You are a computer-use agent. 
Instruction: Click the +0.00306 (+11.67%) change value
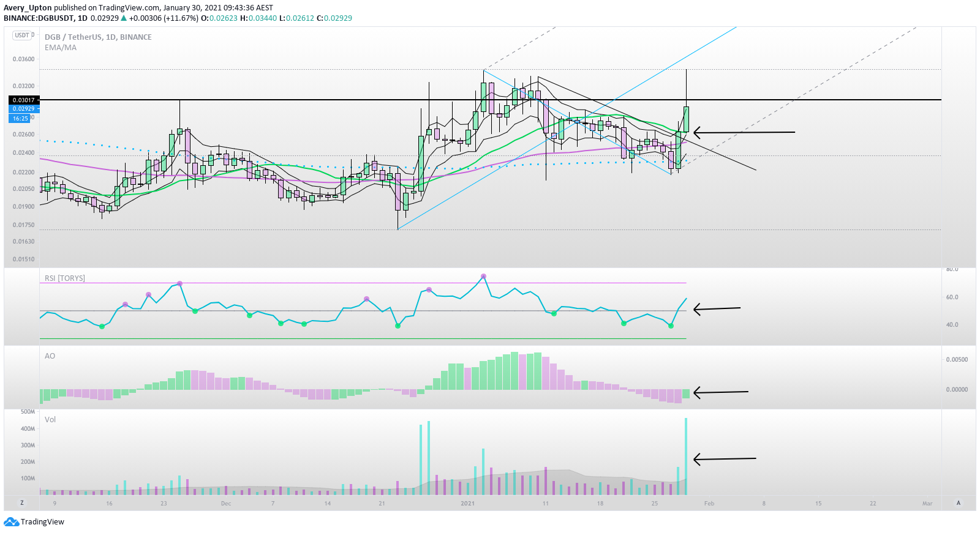(164, 18)
